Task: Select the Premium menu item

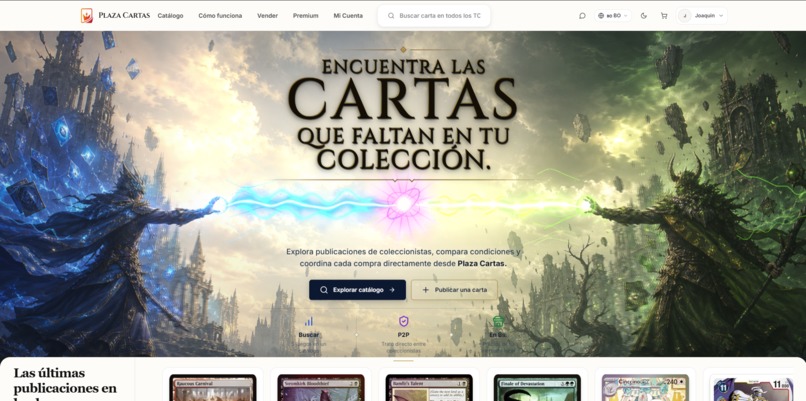Action: 305,16
